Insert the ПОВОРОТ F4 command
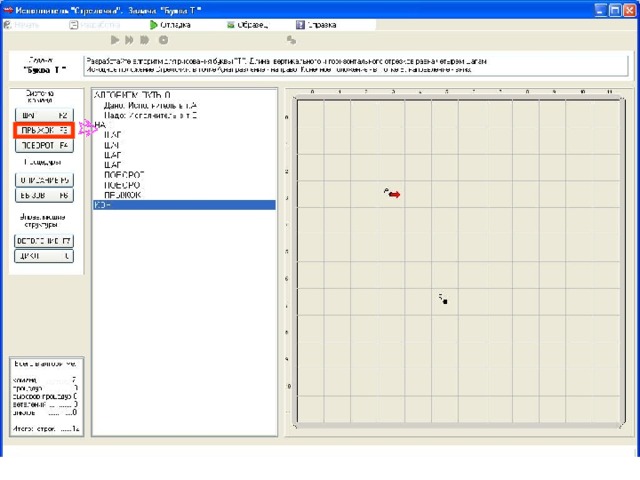This screenshot has height=480, width=640. point(44,145)
